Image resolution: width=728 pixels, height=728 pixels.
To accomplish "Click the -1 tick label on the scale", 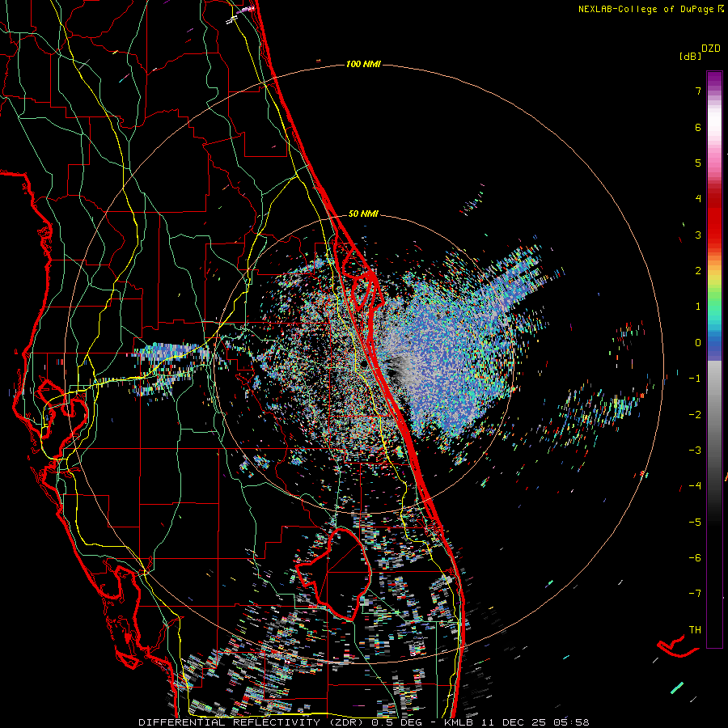I will (695, 379).
